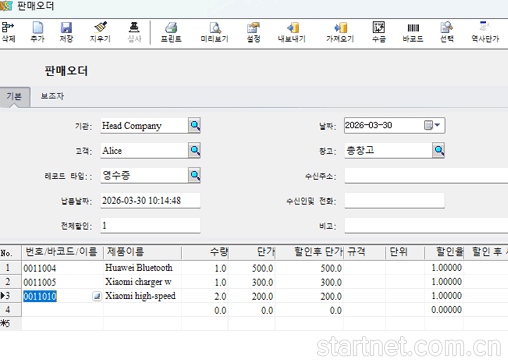The image size is (508, 361).
Task: Select cell 0011004
Action: [x=62, y=268]
